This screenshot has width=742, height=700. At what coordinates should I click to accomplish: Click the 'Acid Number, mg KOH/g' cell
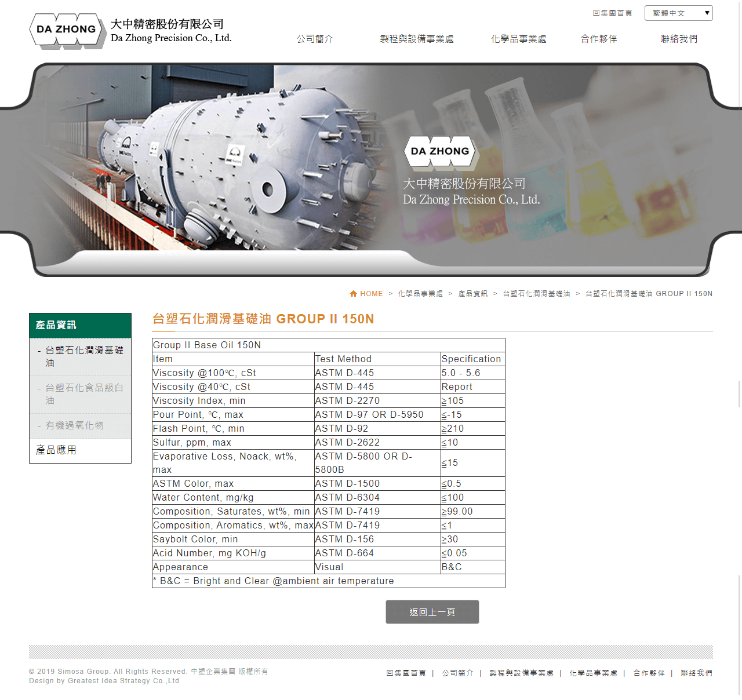(233, 553)
